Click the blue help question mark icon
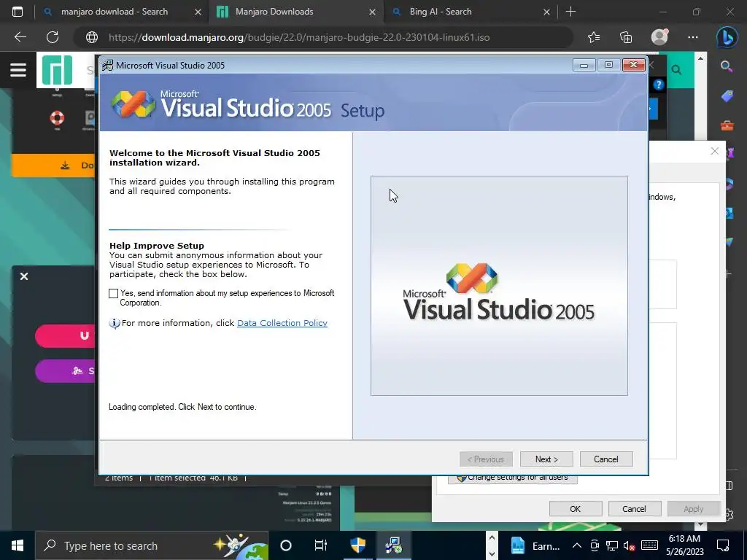The height and width of the screenshot is (560, 747). (659, 85)
